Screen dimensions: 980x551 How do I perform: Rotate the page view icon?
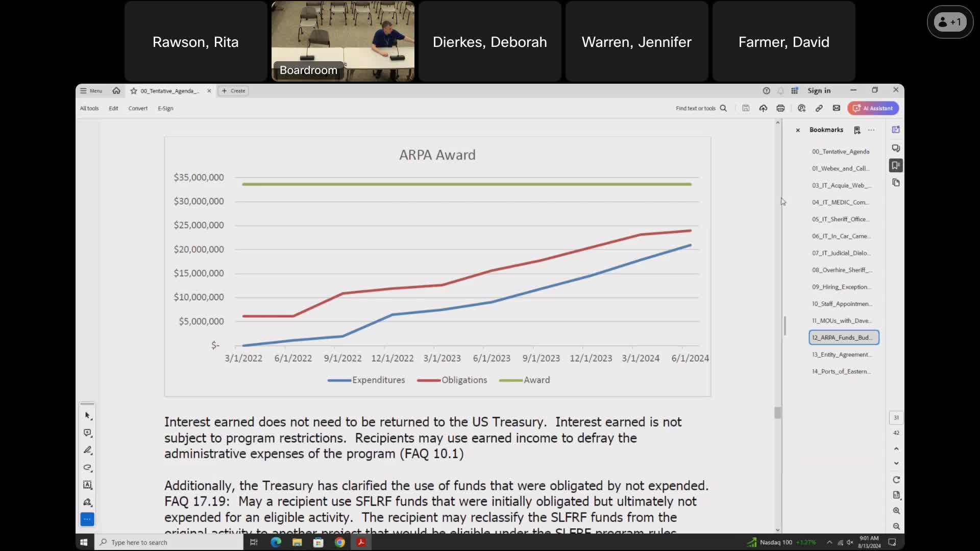click(x=896, y=480)
